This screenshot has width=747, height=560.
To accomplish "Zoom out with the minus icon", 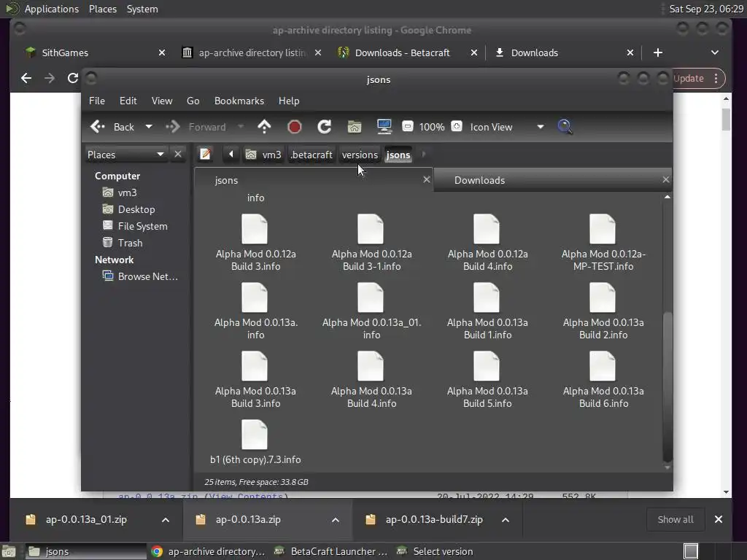I will tap(408, 127).
